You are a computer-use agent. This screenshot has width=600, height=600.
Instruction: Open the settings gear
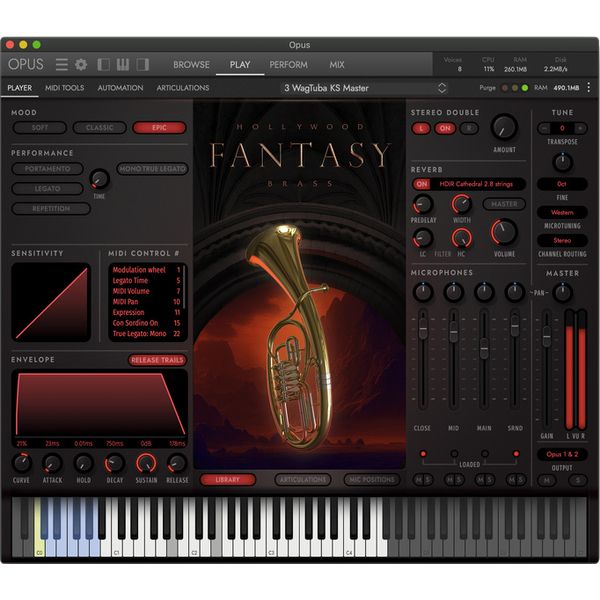click(81, 64)
